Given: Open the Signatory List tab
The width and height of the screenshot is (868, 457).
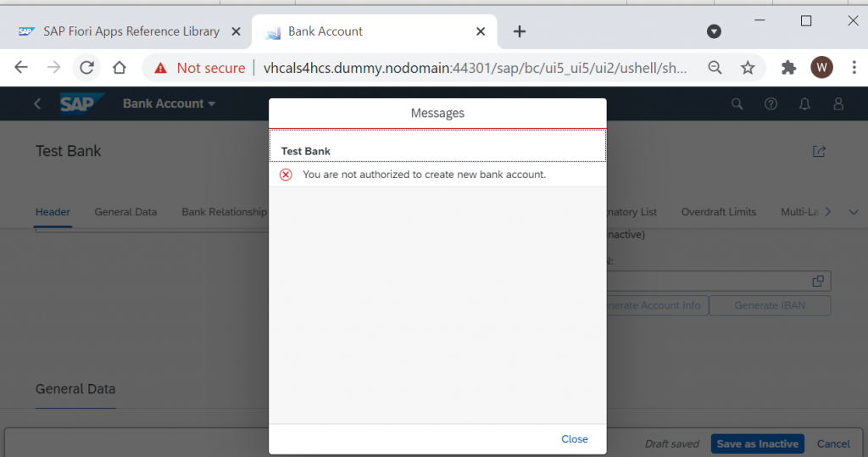Looking at the screenshot, I should pyautogui.click(x=632, y=212).
